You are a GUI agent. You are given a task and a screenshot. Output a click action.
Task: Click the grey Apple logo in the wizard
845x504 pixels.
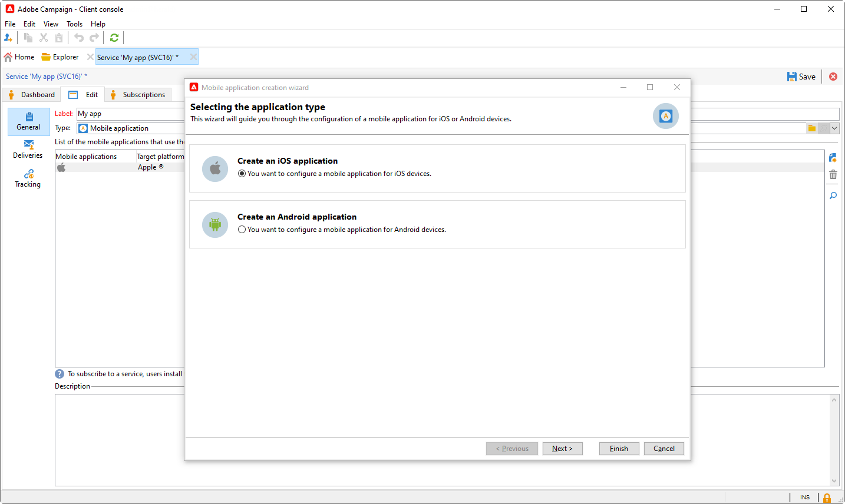tap(215, 169)
